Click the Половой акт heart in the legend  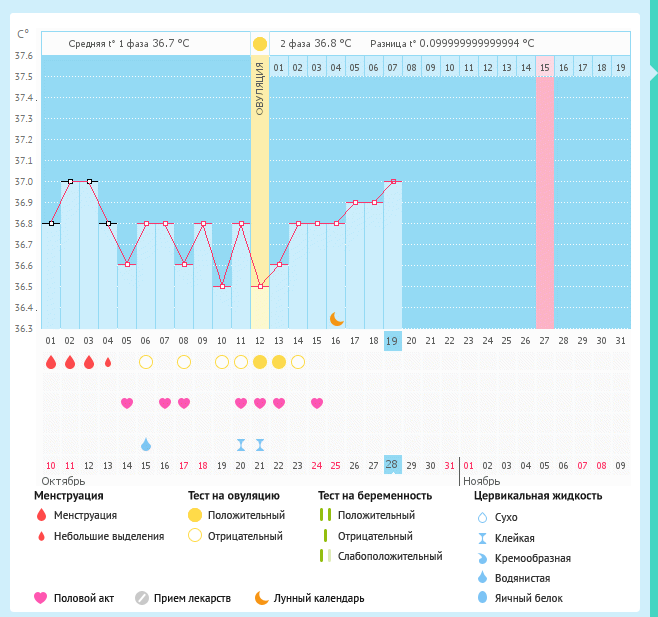pos(40,598)
